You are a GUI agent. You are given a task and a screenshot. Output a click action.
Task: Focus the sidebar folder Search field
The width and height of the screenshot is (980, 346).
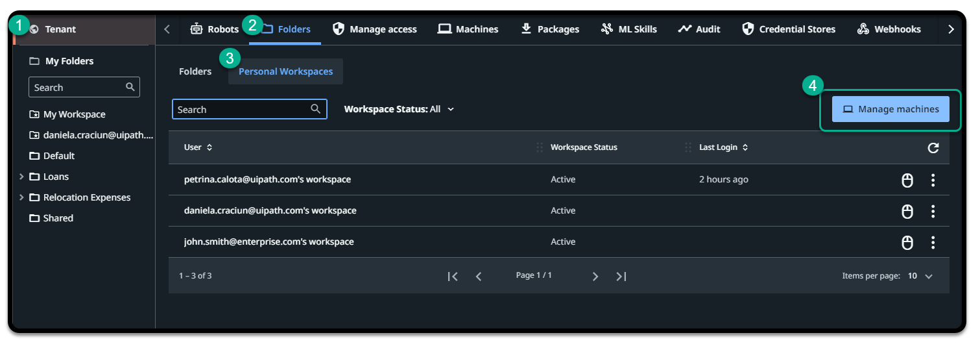coord(84,87)
